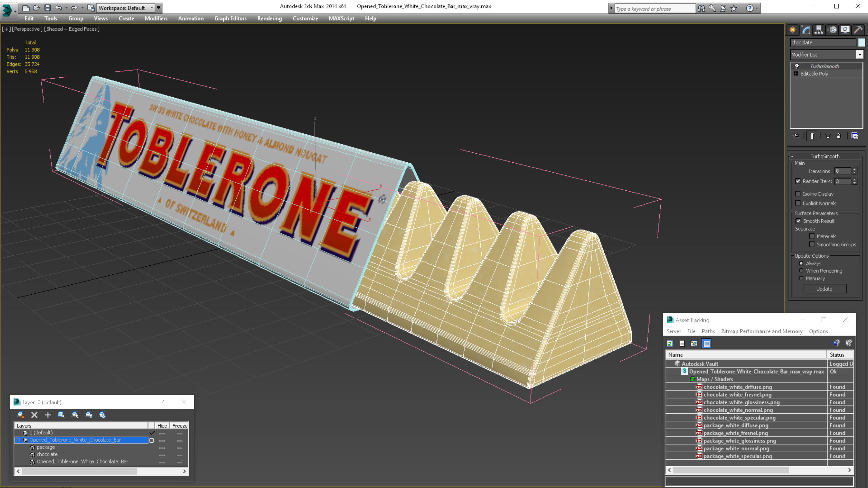This screenshot has width=868, height=488.
Task: Expand the Editable Poly plus sign
Action: tap(796, 74)
